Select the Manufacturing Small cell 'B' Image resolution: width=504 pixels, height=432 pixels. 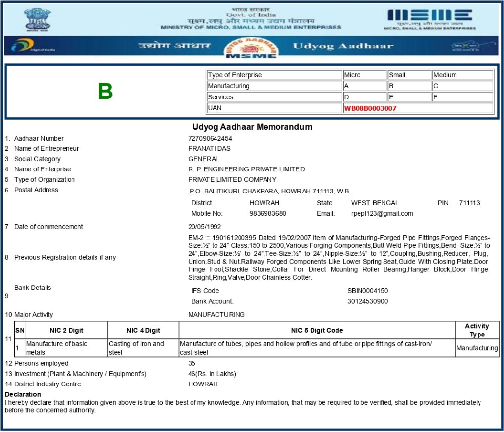408,86
